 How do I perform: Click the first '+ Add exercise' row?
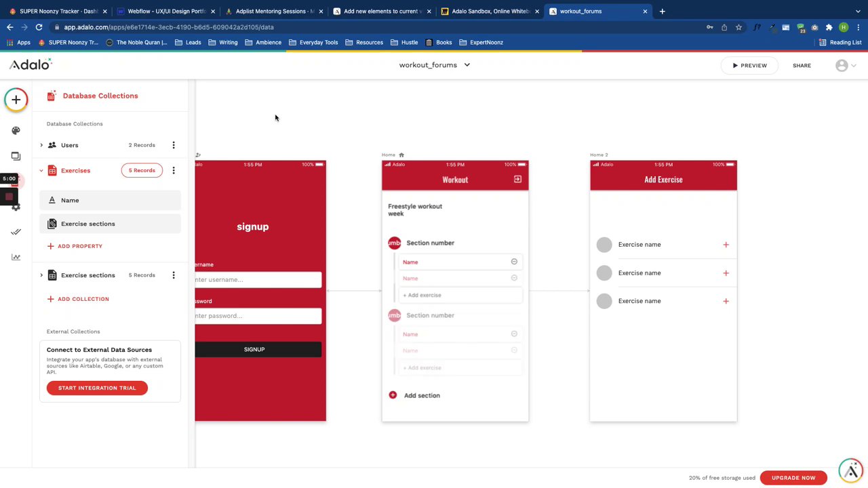[x=460, y=295]
